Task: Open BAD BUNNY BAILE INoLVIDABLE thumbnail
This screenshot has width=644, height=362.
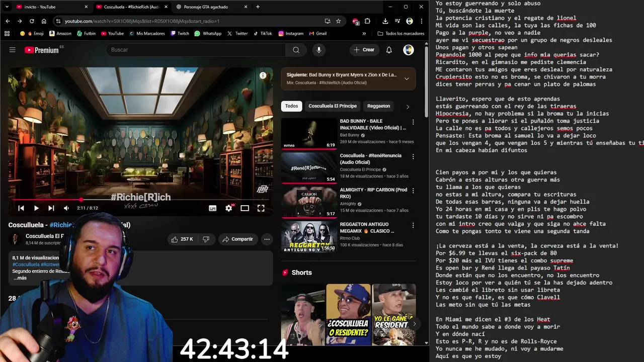Action: point(309,133)
